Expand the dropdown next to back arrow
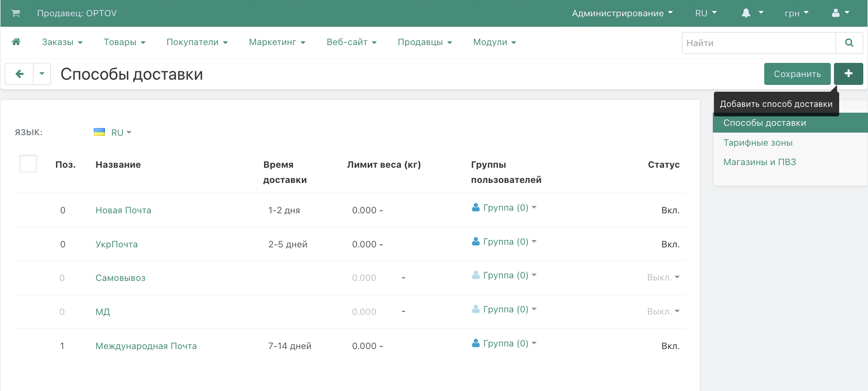Viewport: 868px width, 391px height. 42,74
